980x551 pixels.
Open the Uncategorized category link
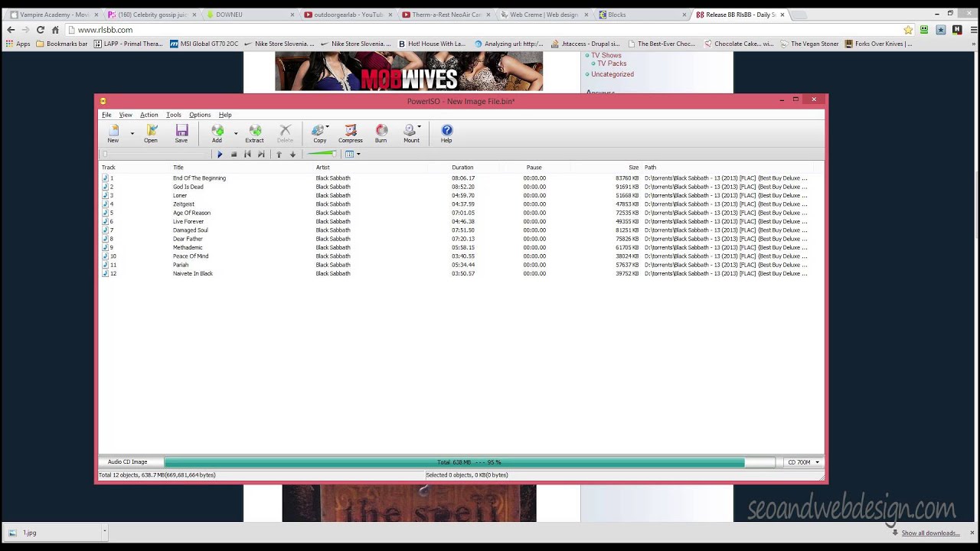[612, 74]
